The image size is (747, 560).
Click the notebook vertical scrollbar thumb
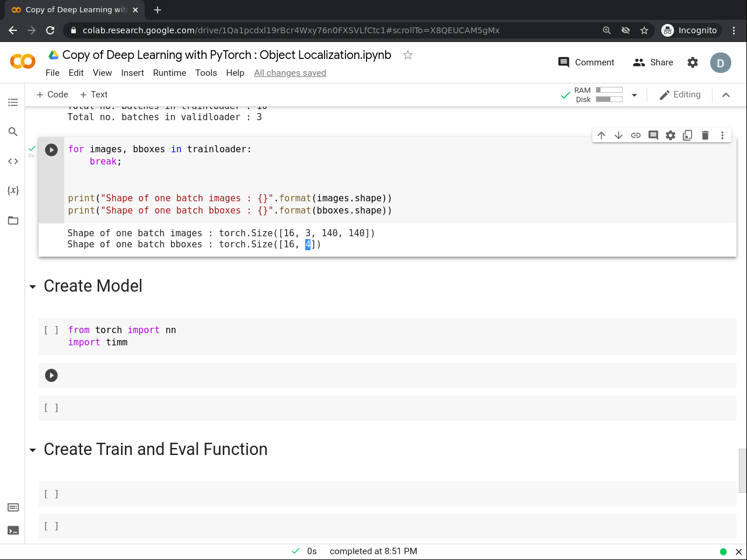pyautogui.click(x=742, y=471)
